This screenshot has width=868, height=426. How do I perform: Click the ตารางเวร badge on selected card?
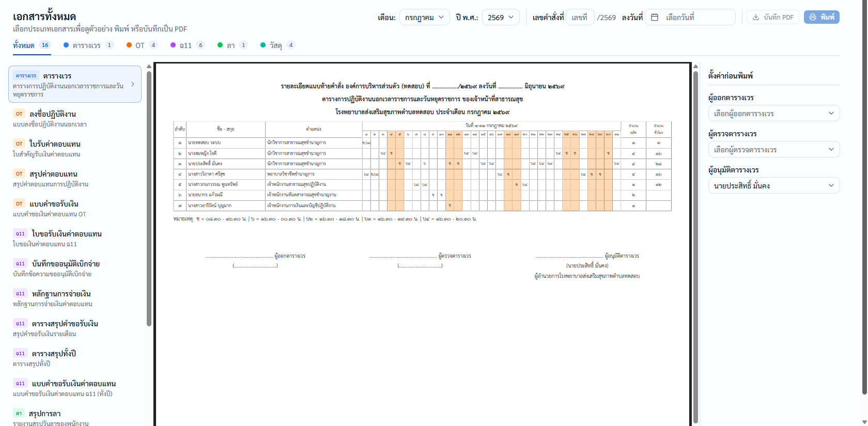click(x=26, y=75)
